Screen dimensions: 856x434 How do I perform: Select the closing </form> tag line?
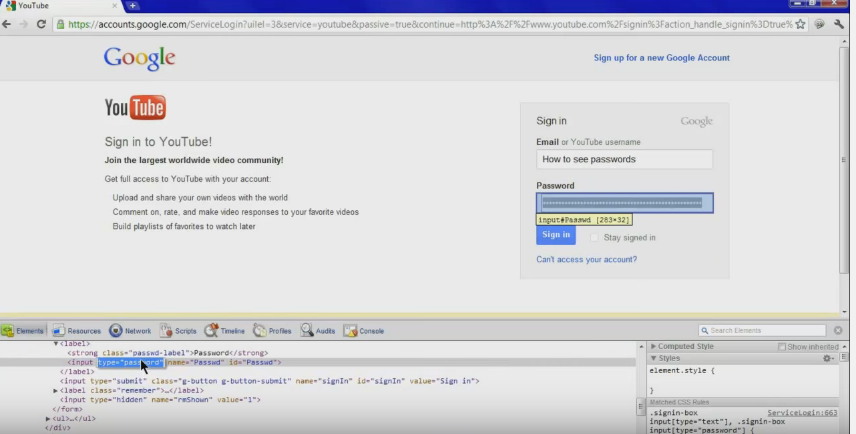[67, 409]
